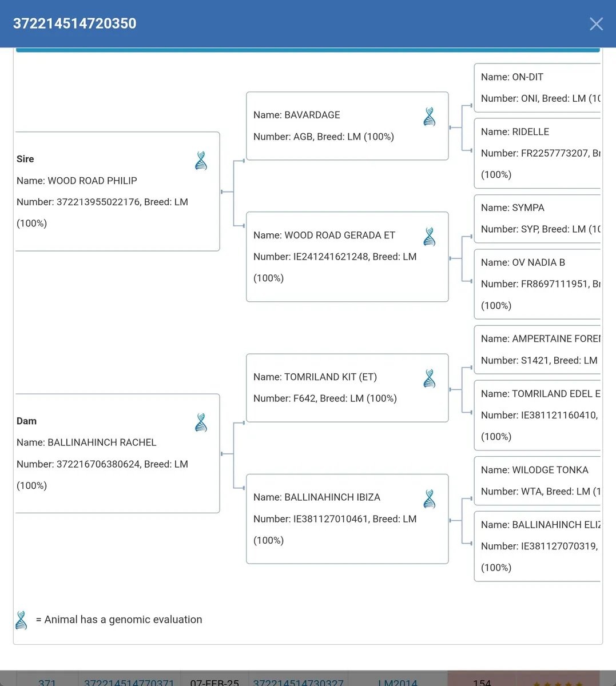The width and height of the screenshot is (616, 686).
Task: Close the pedigree dialog with the X
Action: point(596,24)
